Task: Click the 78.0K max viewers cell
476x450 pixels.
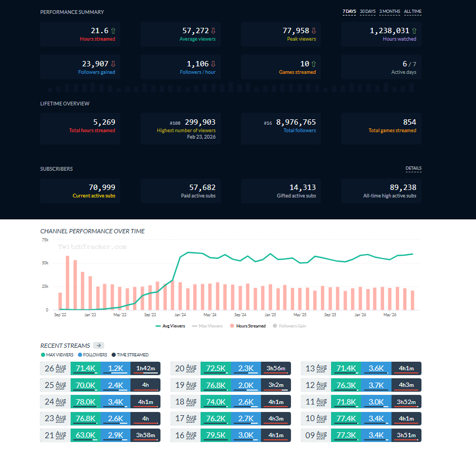Action: [86, 402]
